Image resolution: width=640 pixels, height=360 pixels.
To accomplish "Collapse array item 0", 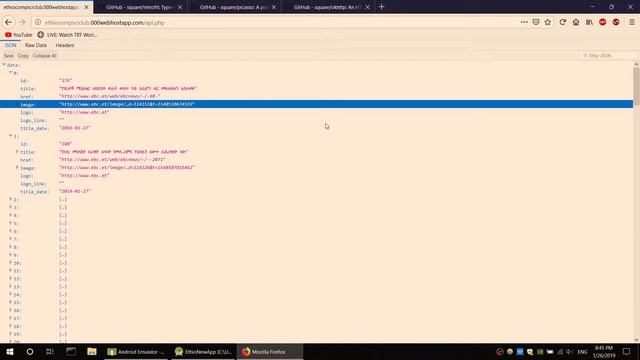I will click(11, 73).
